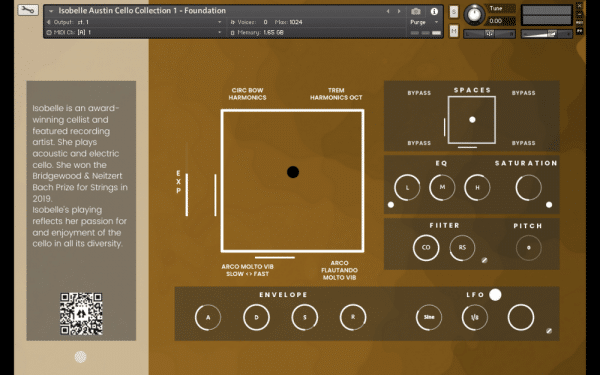The width and height of the screenshot is (600, 375).
Task: Click top-left BYPASS in Spaces panel
Action: (419, 93)
